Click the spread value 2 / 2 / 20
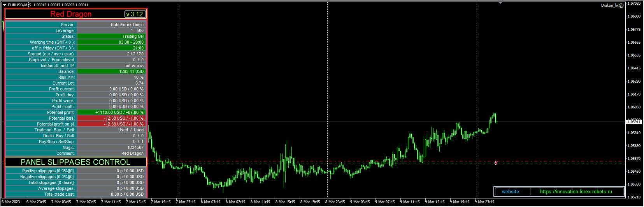The image size is (644, 207). tap(111, 54)
